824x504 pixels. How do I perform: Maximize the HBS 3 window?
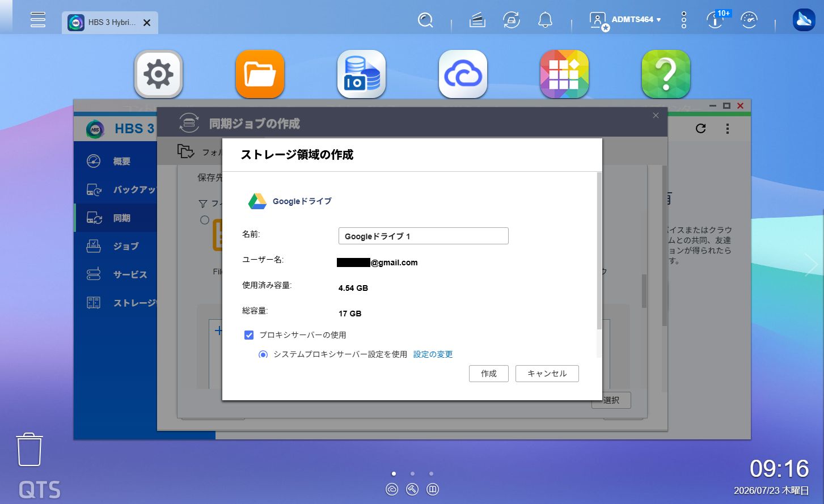click(x=726, y=106)
